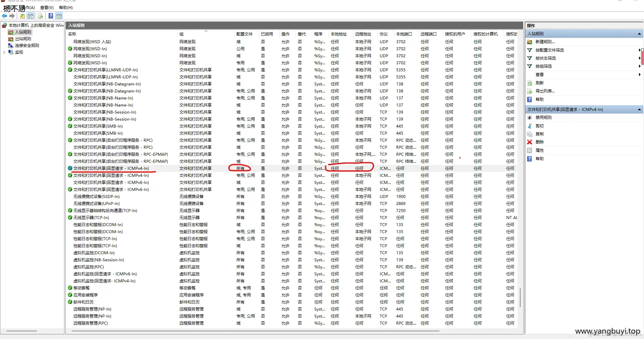Sort by the 协议 column header
This screenshot has width=644, height=339.
[386, 34]
